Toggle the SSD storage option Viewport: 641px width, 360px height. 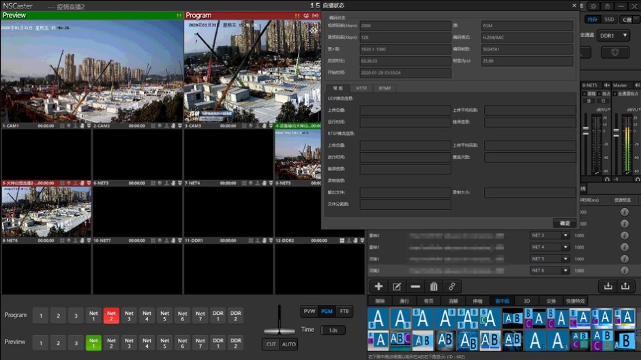pos(609,19)
